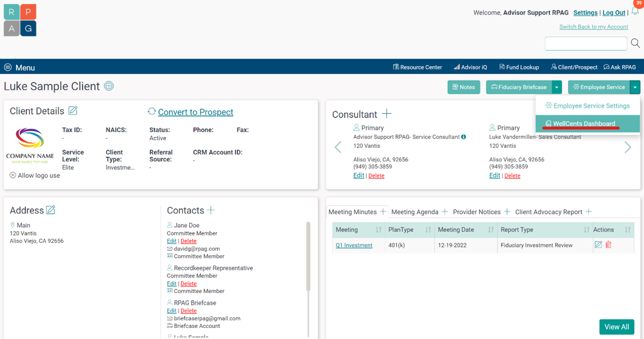Image resolution: width=644 pixels, height=339 pixels.
Task: Add Provider Notices with plus icon
Action: [507, 211]
